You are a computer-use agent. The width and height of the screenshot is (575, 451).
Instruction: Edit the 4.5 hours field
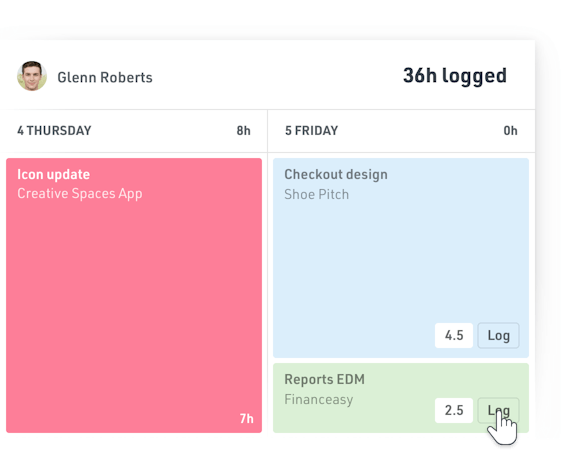tap(454, 336)
